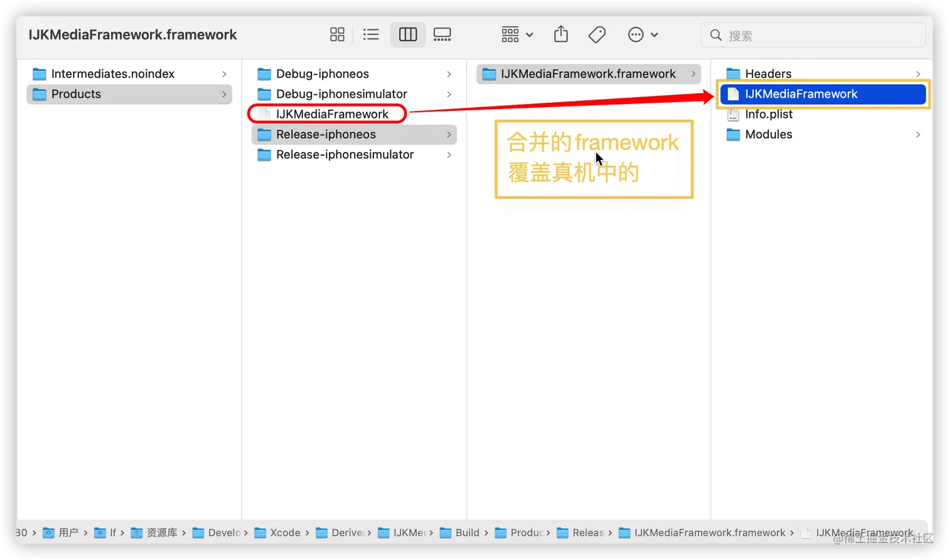The width and height of the screenshot is (949, 560).
Task: Click the Share toolbar icon
Action: pos(561,34)
